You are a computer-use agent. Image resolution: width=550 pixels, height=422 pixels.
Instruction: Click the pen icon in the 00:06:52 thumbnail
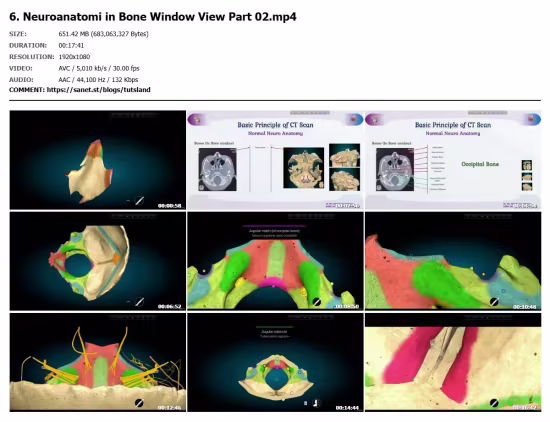click(139, 301)
